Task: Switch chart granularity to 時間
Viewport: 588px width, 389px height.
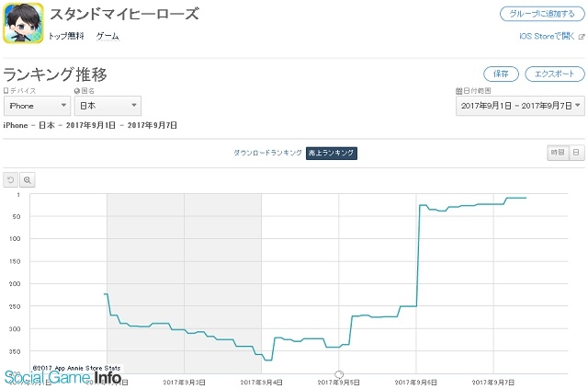Action: pos(558,153)
